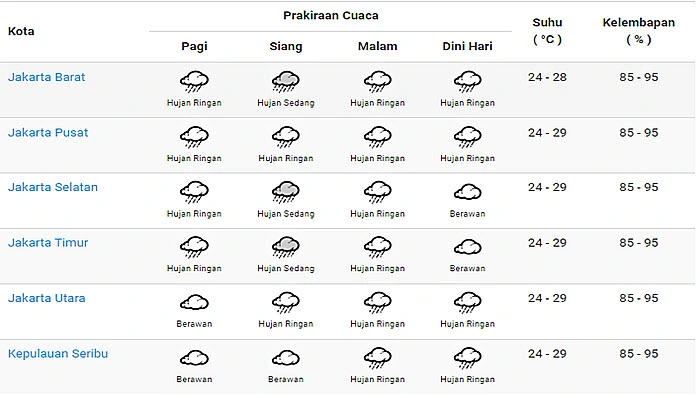The height and width of the screenshot is (398, 700).
Task: Click Jakarta Utara Pagi Berawan cloud icon
Action: pos(194,303)
